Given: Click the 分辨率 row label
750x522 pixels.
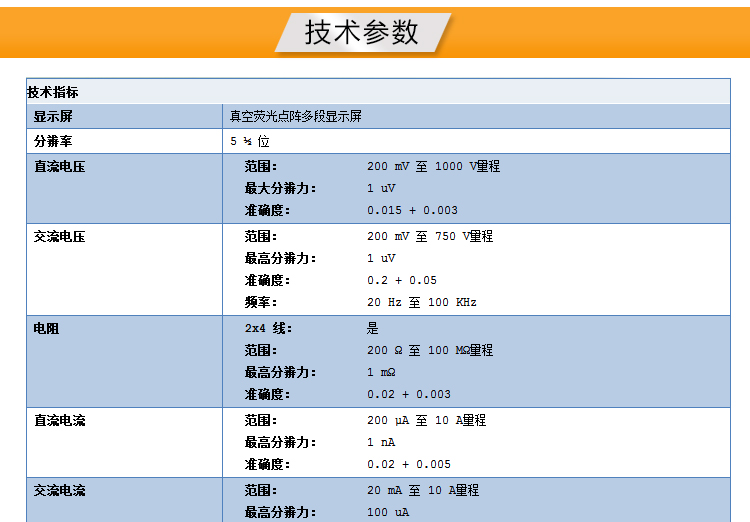Looking at the screenshot, I should coord(53,141).
